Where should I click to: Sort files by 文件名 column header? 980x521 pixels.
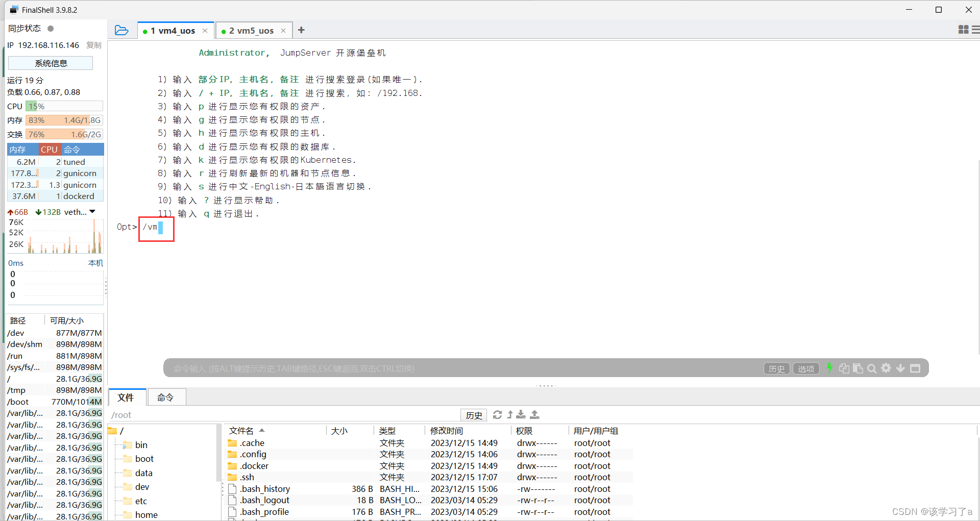275,431
